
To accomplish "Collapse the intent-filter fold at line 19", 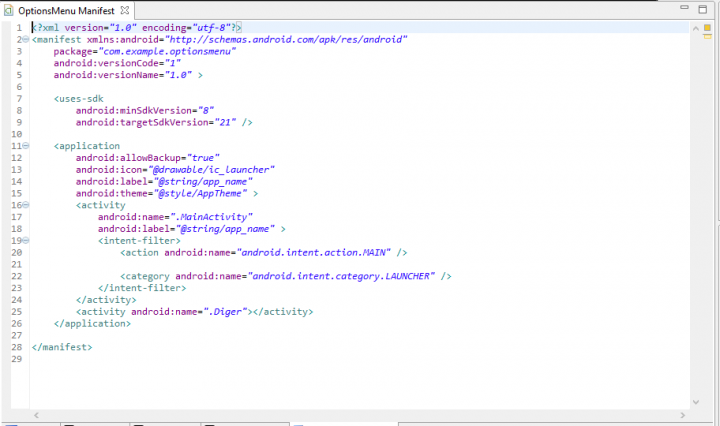I will pos(26,240).
